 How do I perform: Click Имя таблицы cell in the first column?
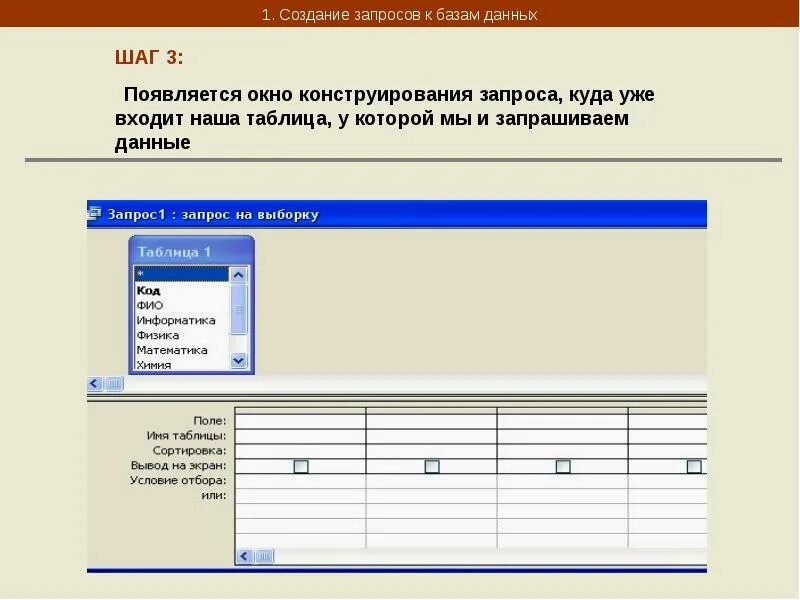[301, 436]
